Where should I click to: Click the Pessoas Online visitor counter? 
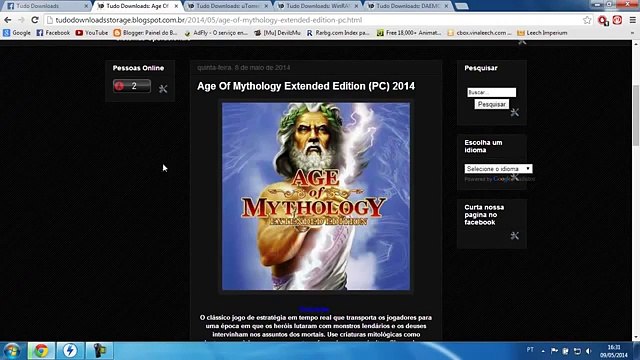(x=132, y=86)
